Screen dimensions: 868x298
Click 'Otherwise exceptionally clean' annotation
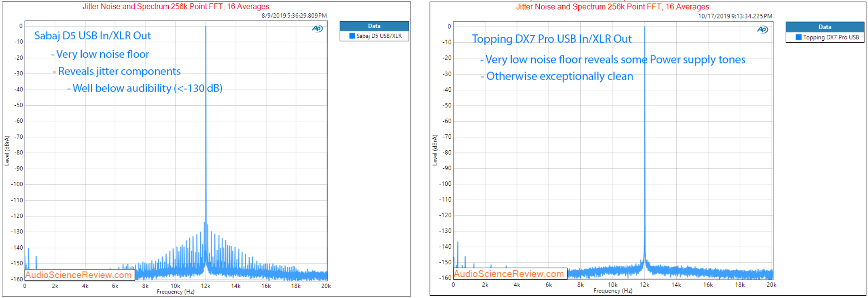(x=557, y=76)
